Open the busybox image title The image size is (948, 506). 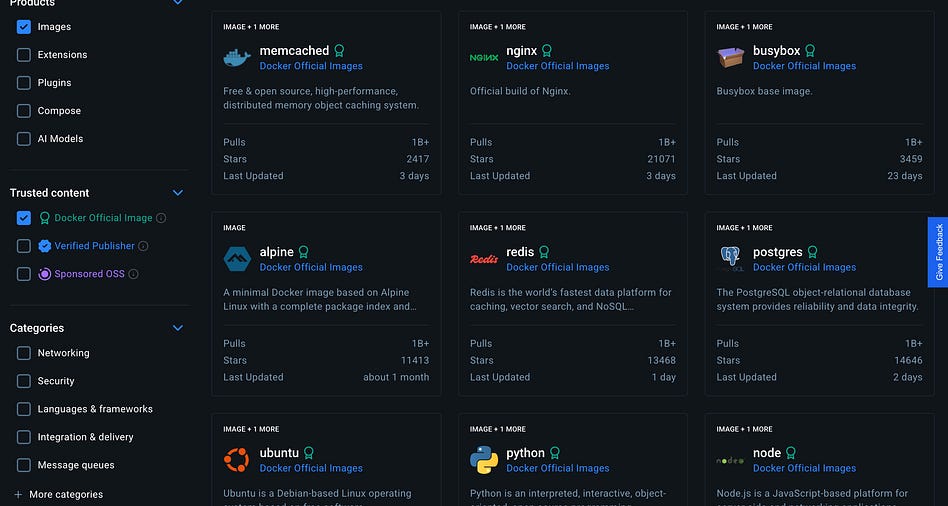776,51
